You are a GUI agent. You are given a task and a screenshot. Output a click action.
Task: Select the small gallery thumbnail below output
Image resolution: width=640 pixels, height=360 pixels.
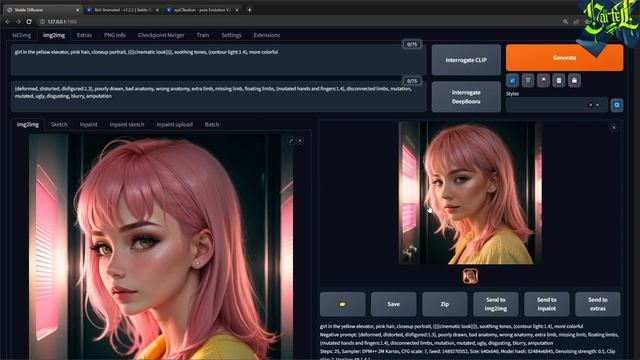click(470, 276)
